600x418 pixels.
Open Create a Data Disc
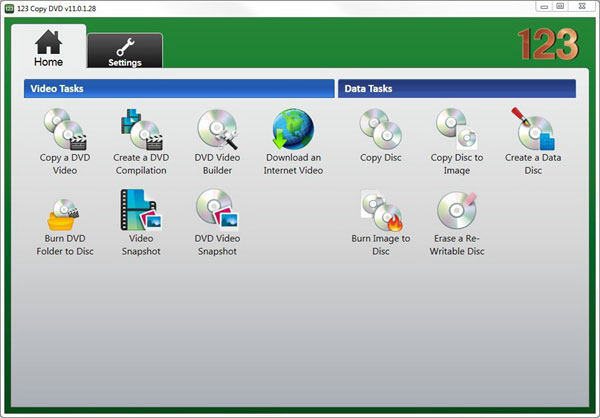tap(532, 131)
